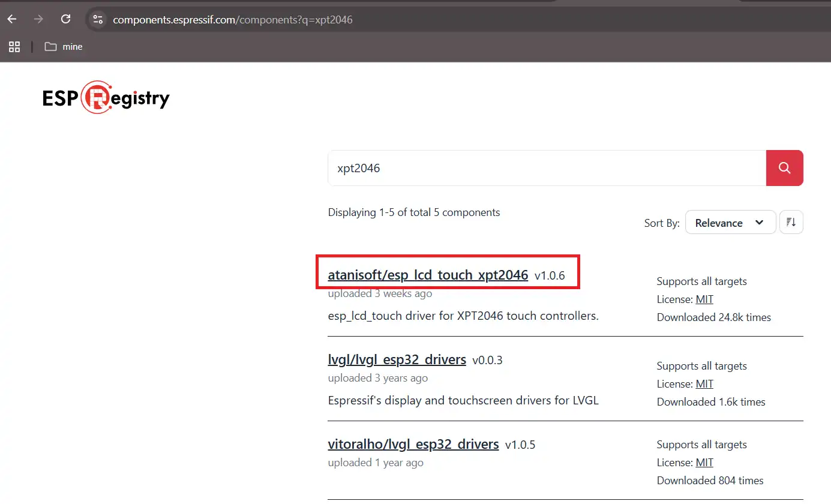Click 'uploaded 3 years ago' text

(378, 378)
